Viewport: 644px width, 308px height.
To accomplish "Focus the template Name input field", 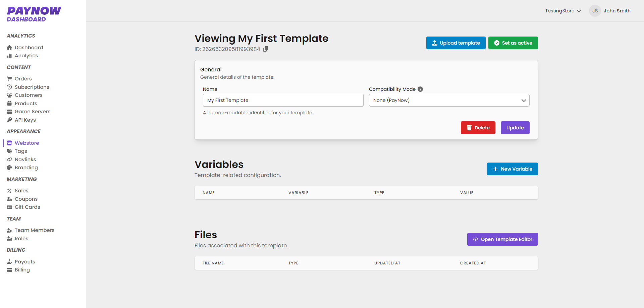I will point(283,100).
